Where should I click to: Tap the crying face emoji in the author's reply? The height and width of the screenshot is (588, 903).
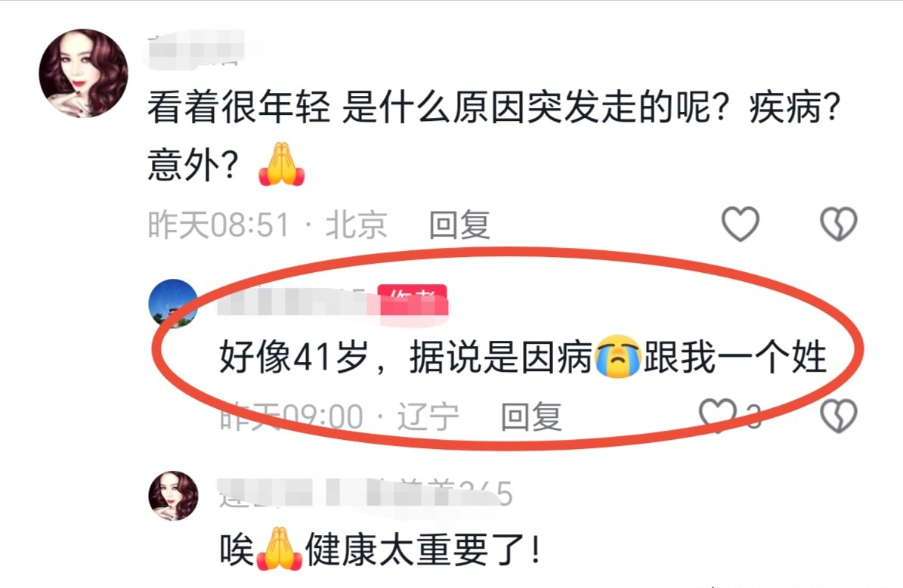(618, 356)
